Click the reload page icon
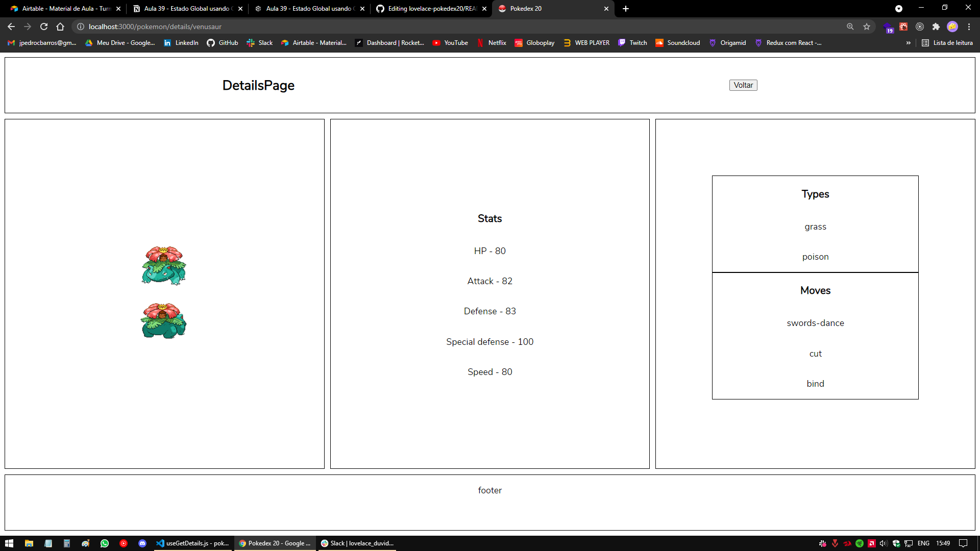The height and width of the screenshot is (551, 980). coord(44,27)
